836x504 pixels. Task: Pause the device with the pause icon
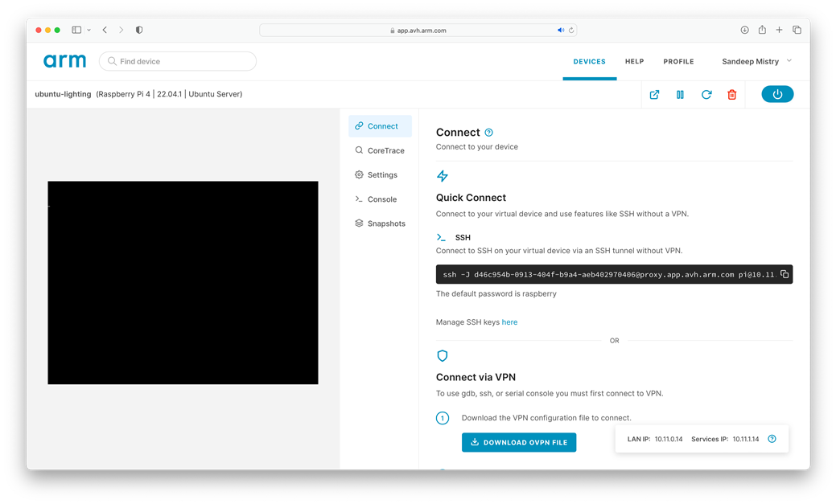(x=681, y=95)
